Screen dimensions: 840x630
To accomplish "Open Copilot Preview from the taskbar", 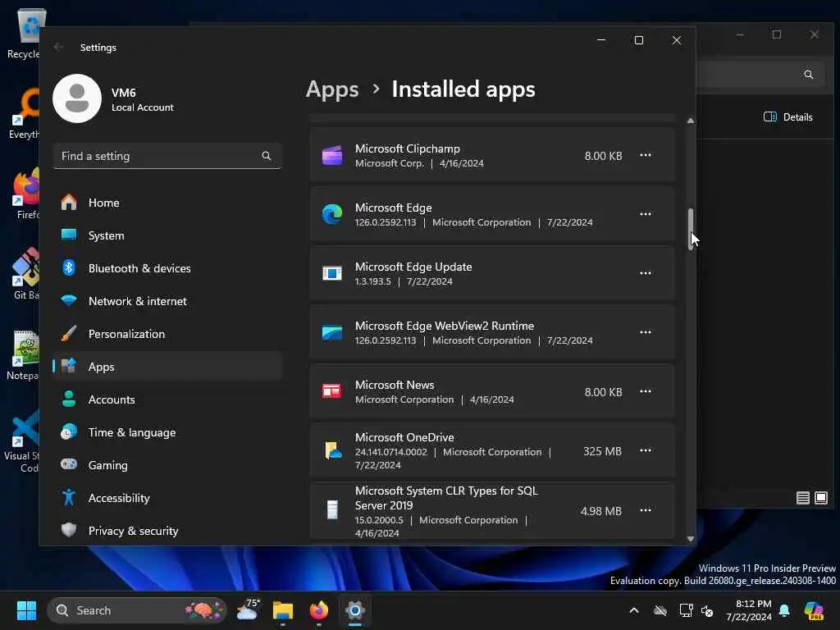I will point(815,610).
